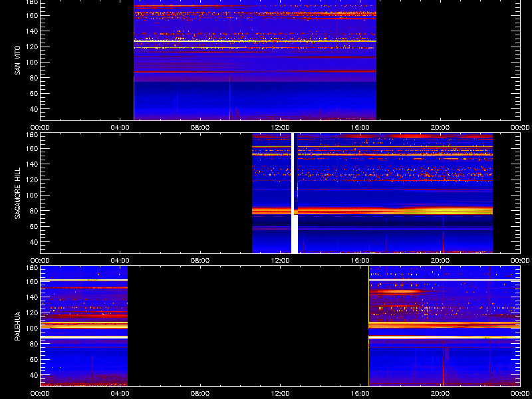Screen dimensions: 532x399
Task: Pick the 60 tick label on Palehua axis
Action: [33, 360]
